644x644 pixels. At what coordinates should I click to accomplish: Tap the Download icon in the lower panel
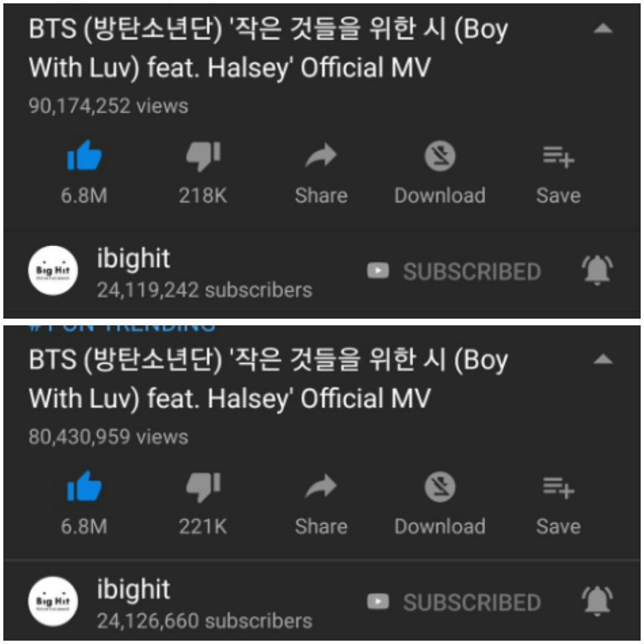coord(439,487)
